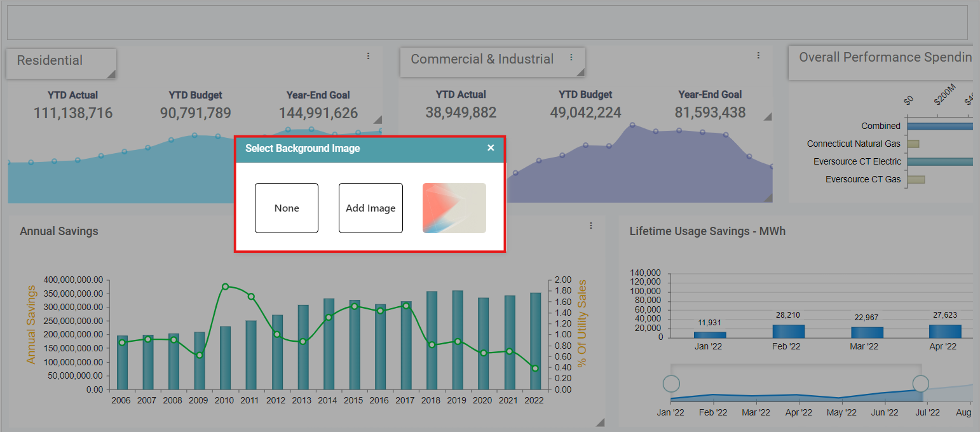Image resolution: width=980 pixels, height=432 pixels.
Task: Close the Select Background Image dialog
Action: pos(490,148)
